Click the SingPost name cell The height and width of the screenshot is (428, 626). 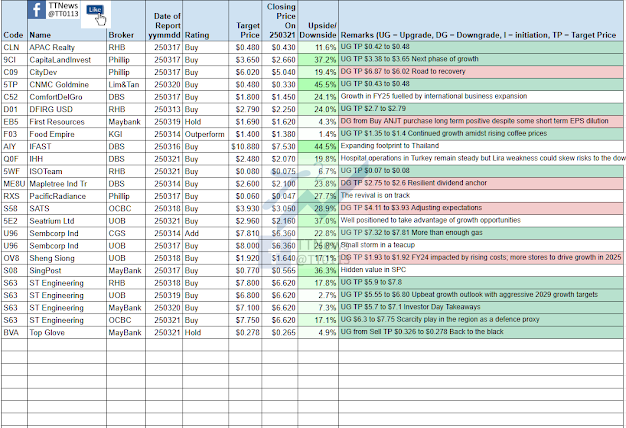[x=67, y=271]
